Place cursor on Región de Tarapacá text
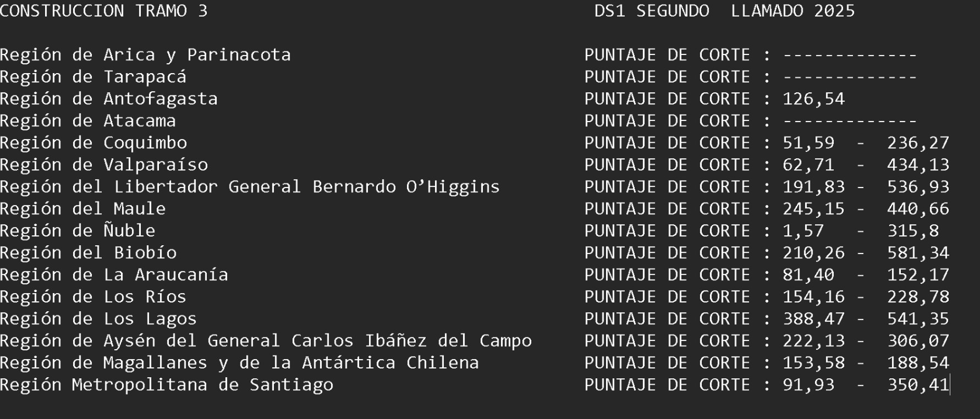The image size is (980, 419). (x=93, y=77)
